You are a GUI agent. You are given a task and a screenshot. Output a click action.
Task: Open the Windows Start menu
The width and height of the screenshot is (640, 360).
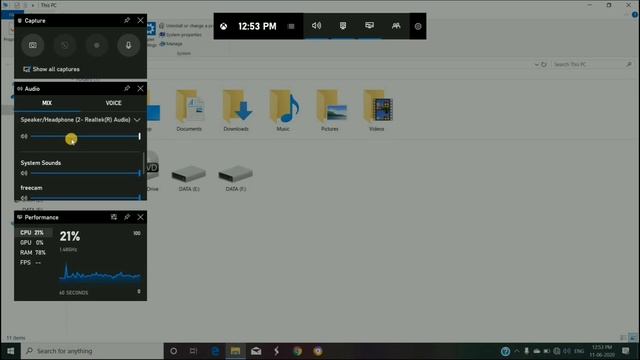[x=11, y=351]
